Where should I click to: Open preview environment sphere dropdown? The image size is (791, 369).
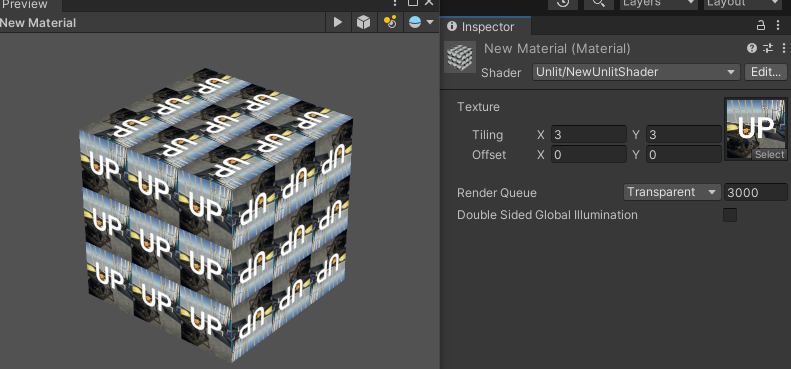coord(421,23)
